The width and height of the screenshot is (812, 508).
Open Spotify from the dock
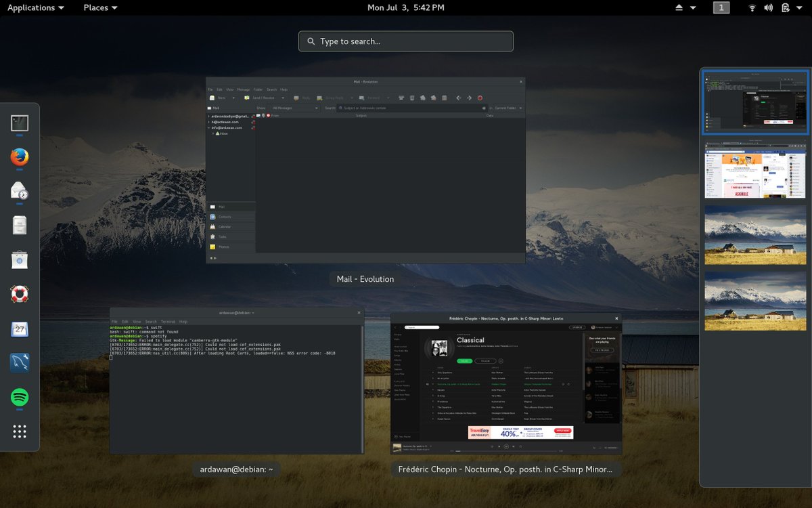pos(20,398)
